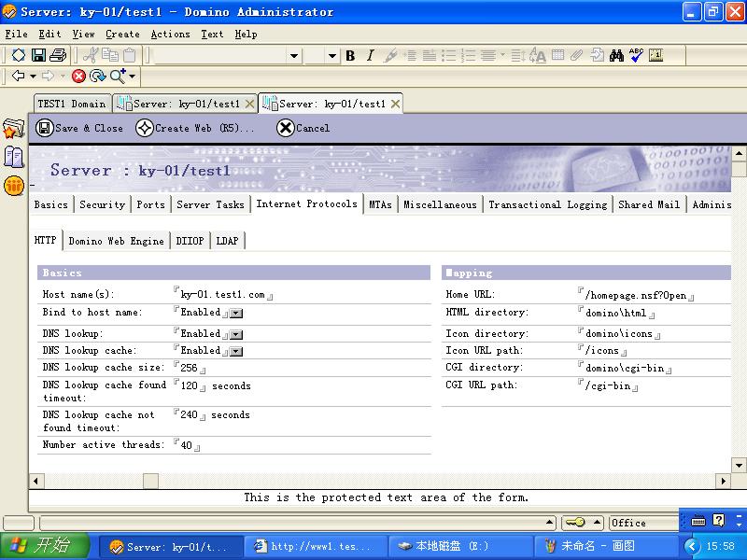
Task: Click the Host name(s) field
Action: click(223, 295)
